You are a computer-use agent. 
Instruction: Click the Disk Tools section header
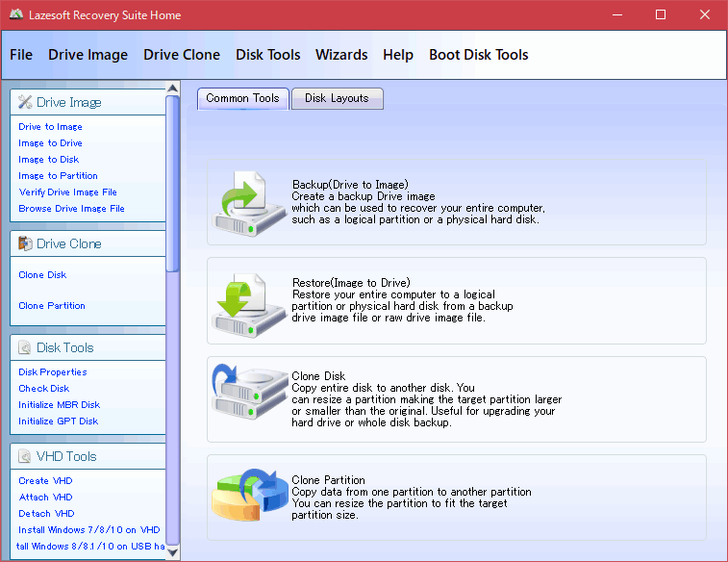[88, 347]
